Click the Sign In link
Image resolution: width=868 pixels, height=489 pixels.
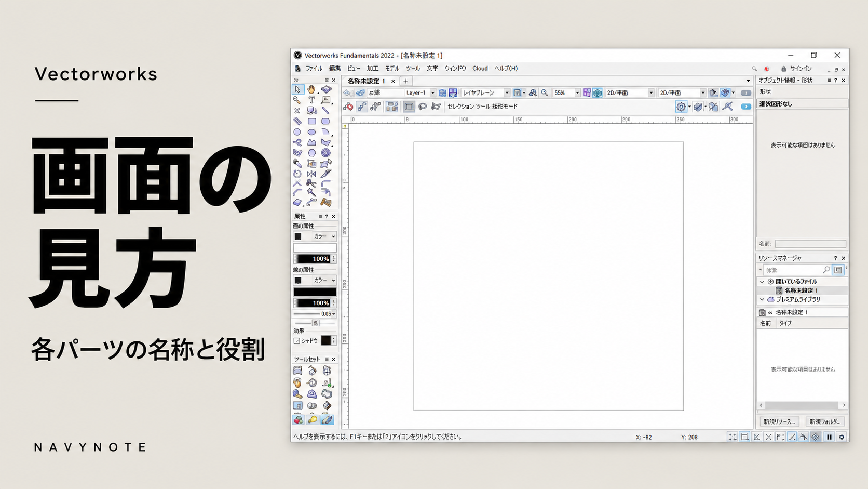pos(801,69)
